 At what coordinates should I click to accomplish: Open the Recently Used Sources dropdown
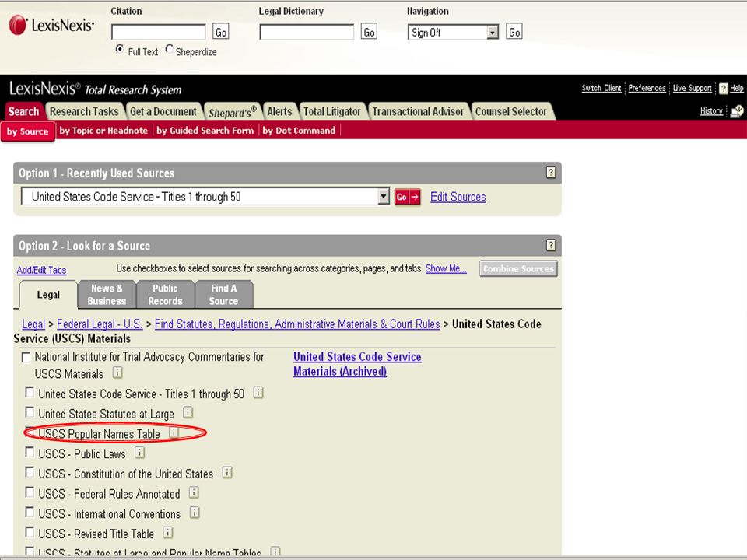(x=384, y=196)
